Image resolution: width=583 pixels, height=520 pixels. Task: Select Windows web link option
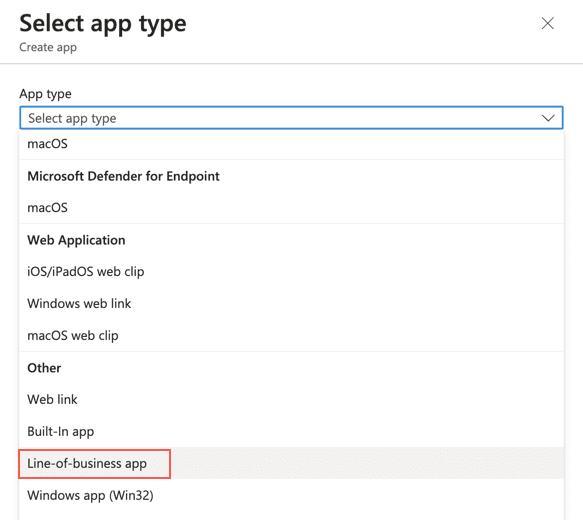[292, 303]
